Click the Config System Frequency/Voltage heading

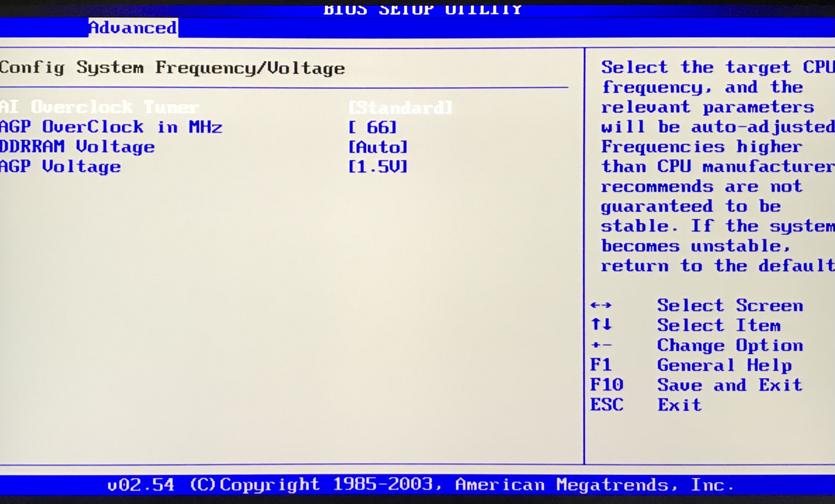point(172,68)
